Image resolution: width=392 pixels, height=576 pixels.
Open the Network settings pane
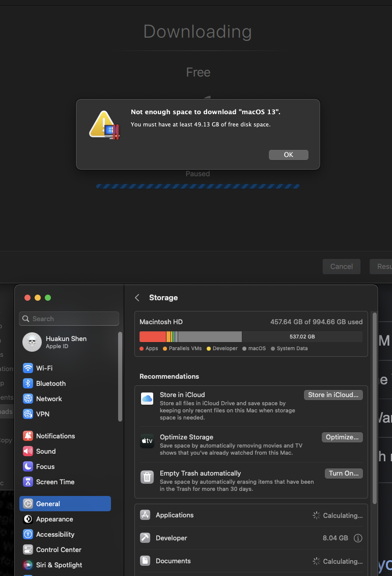(49, 399)
